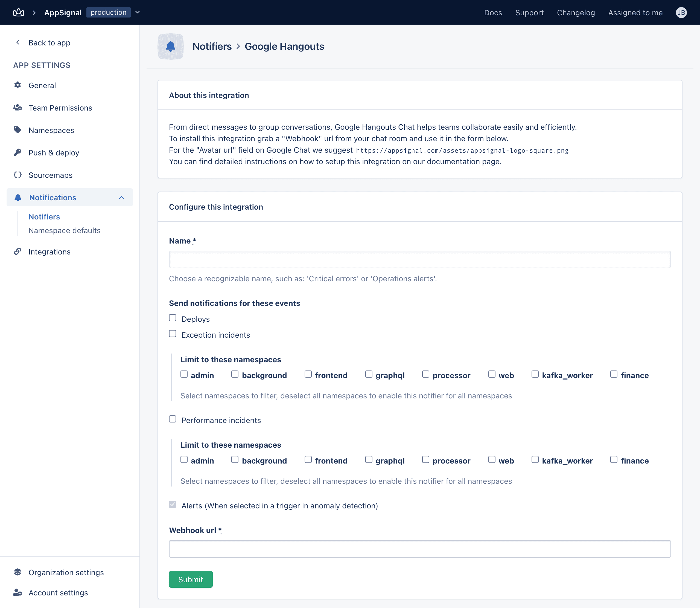Click the Sourcemaps braces icon
The image size is (700, 608).
[x=17, y=175]
